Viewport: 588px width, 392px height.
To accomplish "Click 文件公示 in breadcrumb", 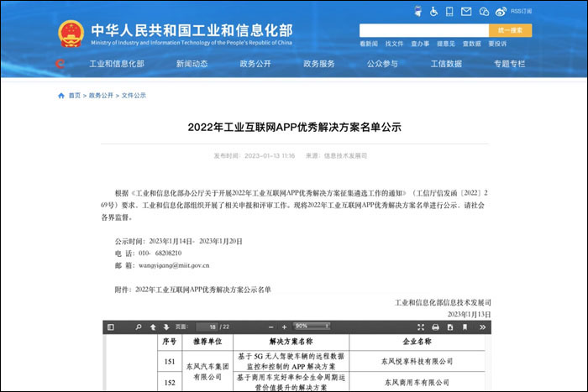I will click(x=134, y=96).
